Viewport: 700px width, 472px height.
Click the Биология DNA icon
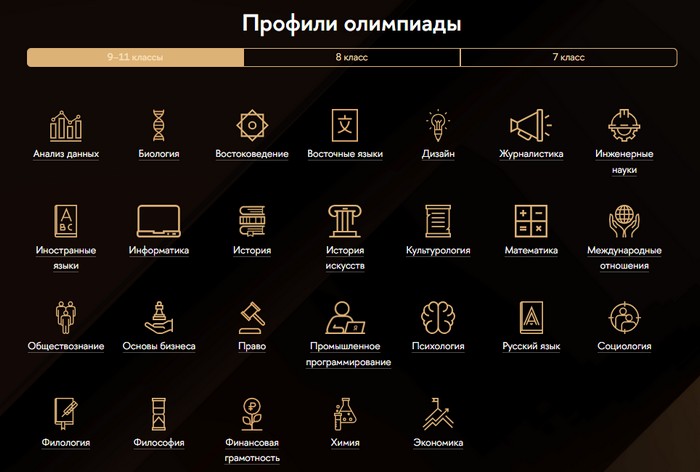(158, 125)
